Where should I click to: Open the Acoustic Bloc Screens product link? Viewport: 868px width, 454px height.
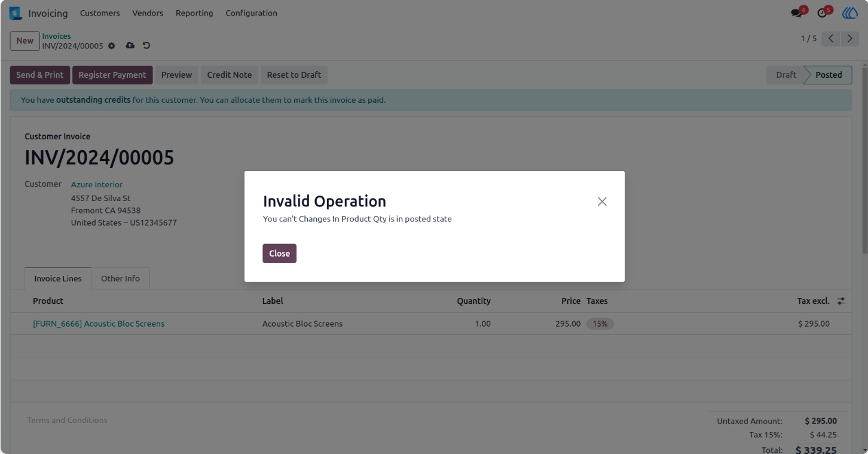coord(99,324)
